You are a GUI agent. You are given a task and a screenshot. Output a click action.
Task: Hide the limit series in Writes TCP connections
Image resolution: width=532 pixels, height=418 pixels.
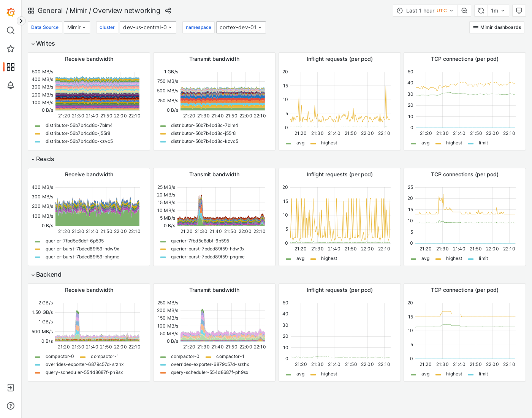coord(483,143)
